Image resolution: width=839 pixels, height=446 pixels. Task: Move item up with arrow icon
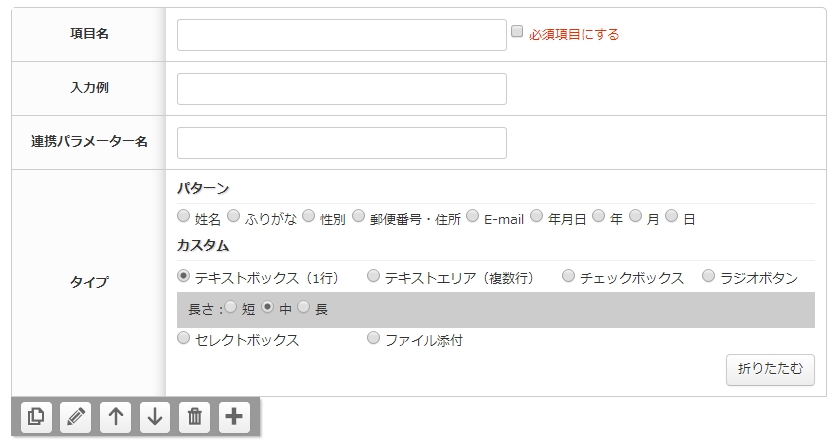[116, 417]
